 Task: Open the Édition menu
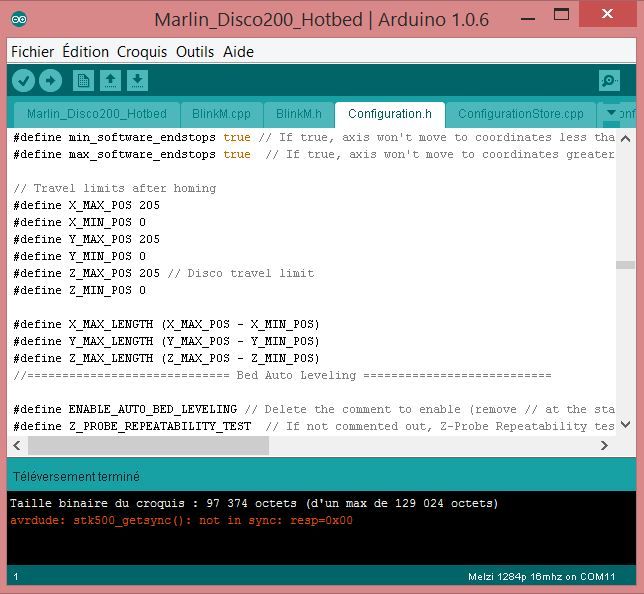[85, 52]
